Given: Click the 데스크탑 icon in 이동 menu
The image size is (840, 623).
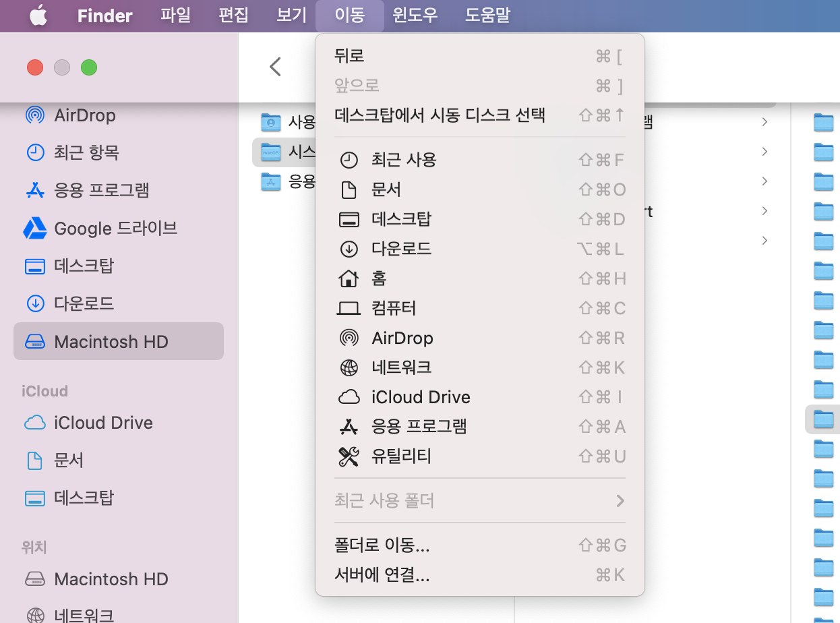Looking at the screenshot, I should [x=349, y=220].
